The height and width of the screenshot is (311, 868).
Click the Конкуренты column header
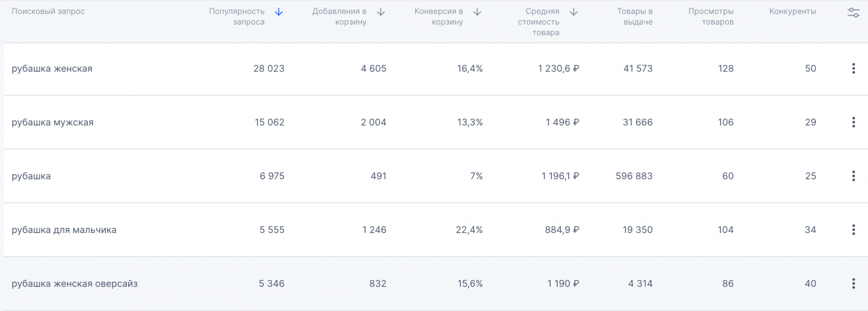[x=793, y=11]
